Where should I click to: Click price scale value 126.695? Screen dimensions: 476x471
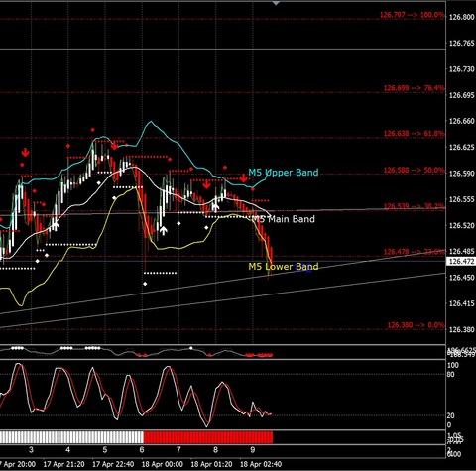point(462,95)
